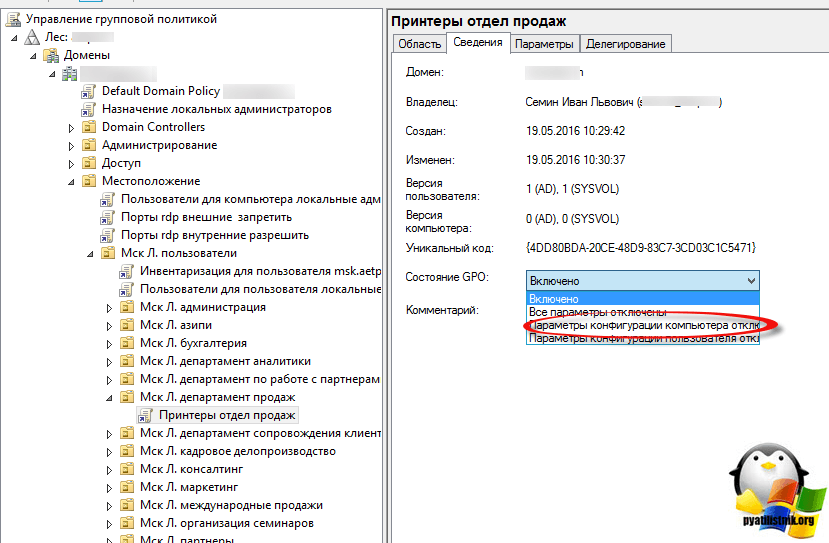Image resolution: width=829 pixels, height=543 pixels.
Task: Select Мск Л. консалтинг in the tree
Action: tap(191, 469)
